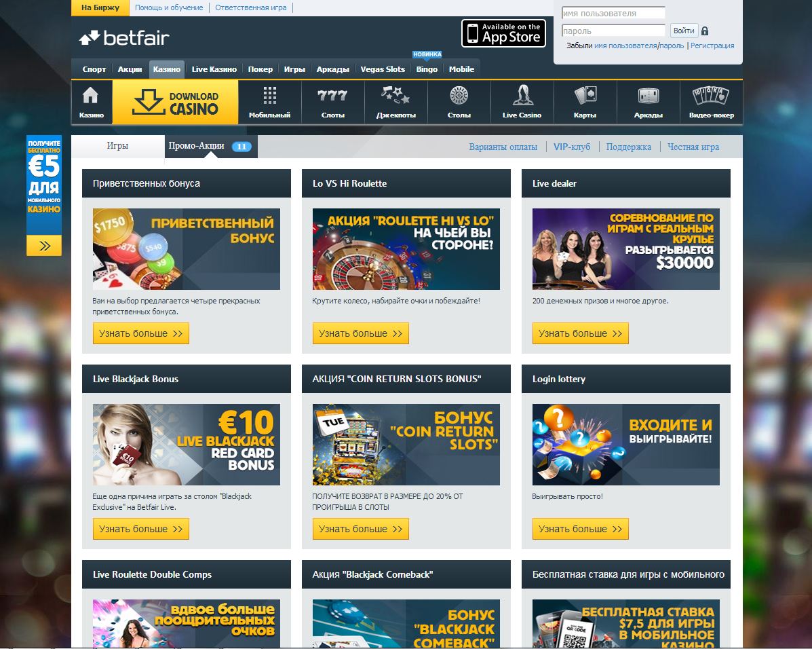Click Узнать больше under Приветственных бонуса

141,333
